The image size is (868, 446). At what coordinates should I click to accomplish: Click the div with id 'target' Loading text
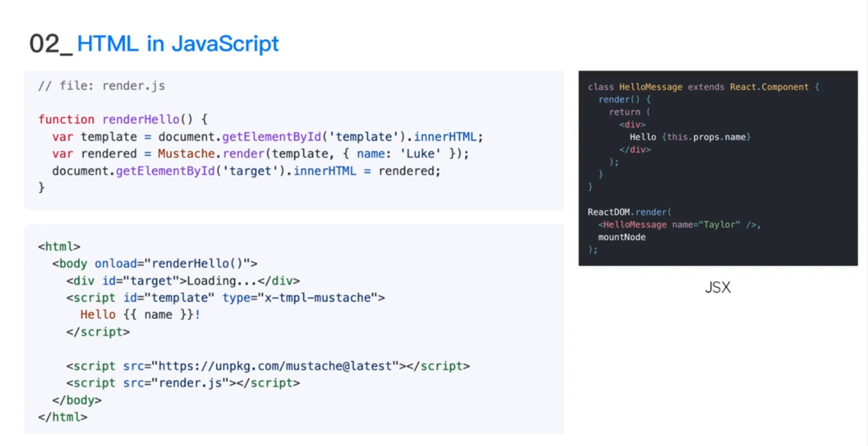183,281
